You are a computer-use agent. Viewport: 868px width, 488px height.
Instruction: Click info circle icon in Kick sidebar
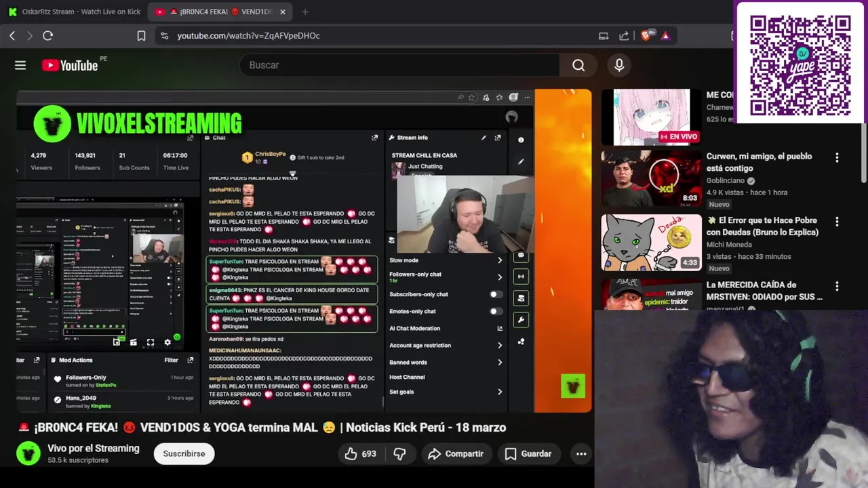point(521,140)
